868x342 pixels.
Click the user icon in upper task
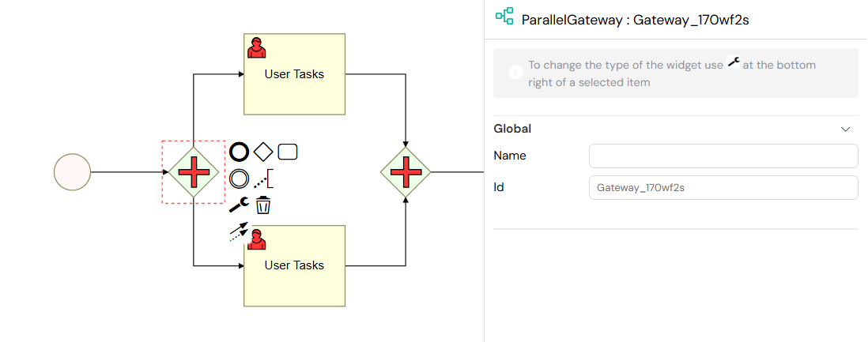[256, 48]
